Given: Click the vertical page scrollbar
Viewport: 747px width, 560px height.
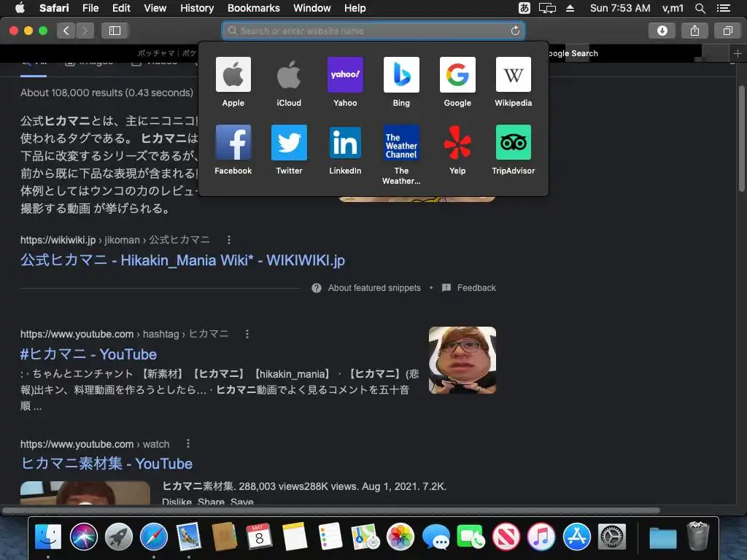Looking at the screenshot, I should click(741, 139).
